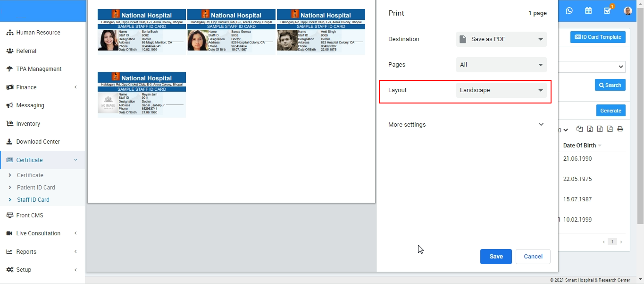Open Human Resource in sidebar
The width and height of the screenshot is (644, 284).
[x=38, y=33]
